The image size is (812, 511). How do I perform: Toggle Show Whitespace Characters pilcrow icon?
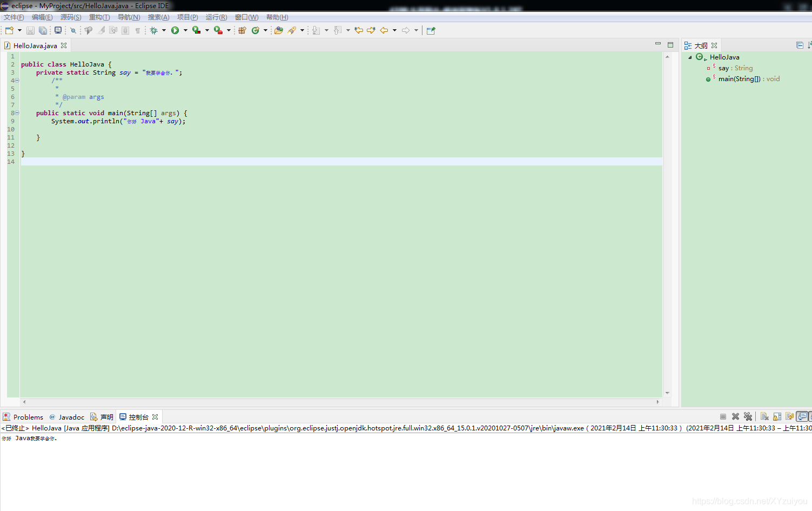pyautogui.click(x=137, y=30)
